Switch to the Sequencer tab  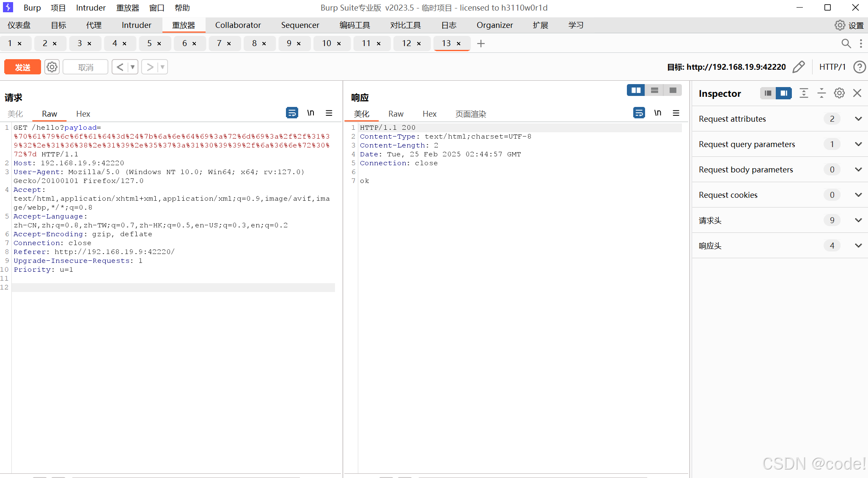point(300,25)
